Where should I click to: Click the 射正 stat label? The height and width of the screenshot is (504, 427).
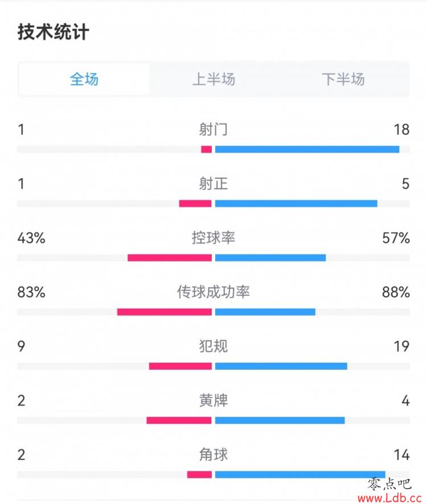click(213, 184)
